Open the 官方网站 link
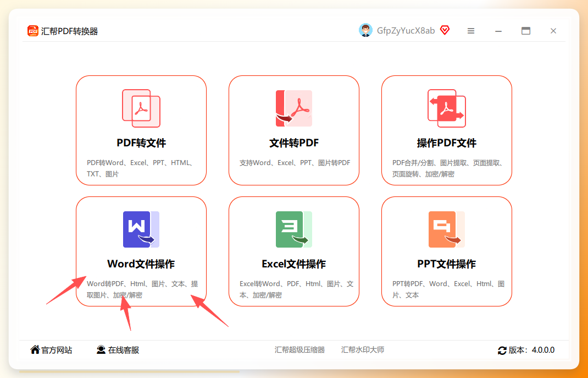Image resolution: width=588 pixels, height=378 pixels. [x=56, y=350]
